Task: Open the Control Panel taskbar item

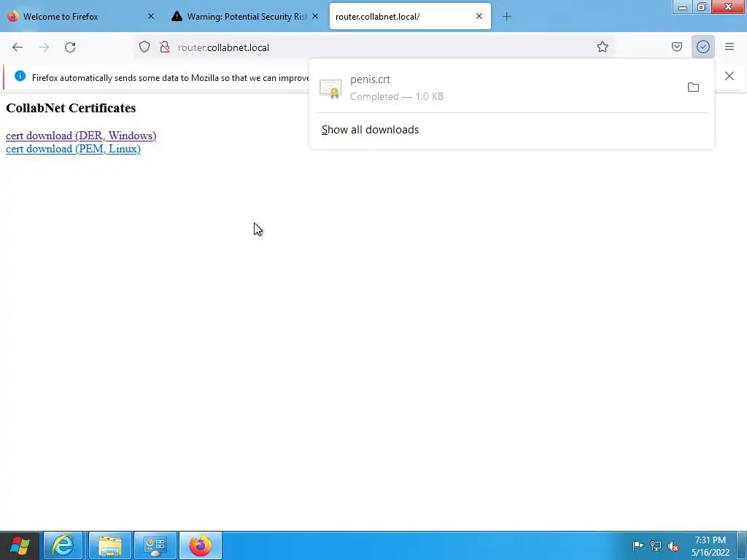Action: (x=155, y=545)
